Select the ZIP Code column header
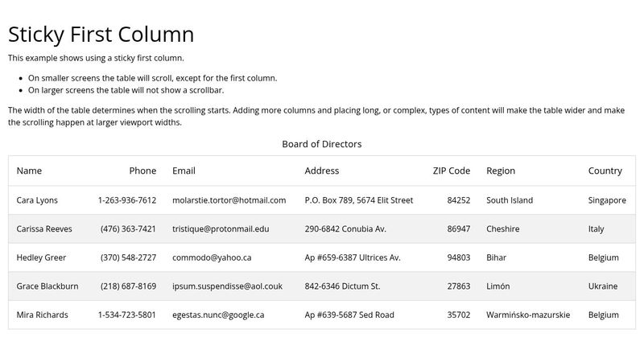 [x=451, y=171]
